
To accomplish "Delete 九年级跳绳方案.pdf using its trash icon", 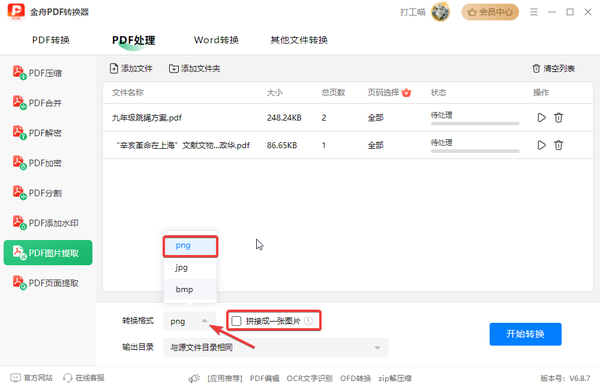I will tap(558, 117).
